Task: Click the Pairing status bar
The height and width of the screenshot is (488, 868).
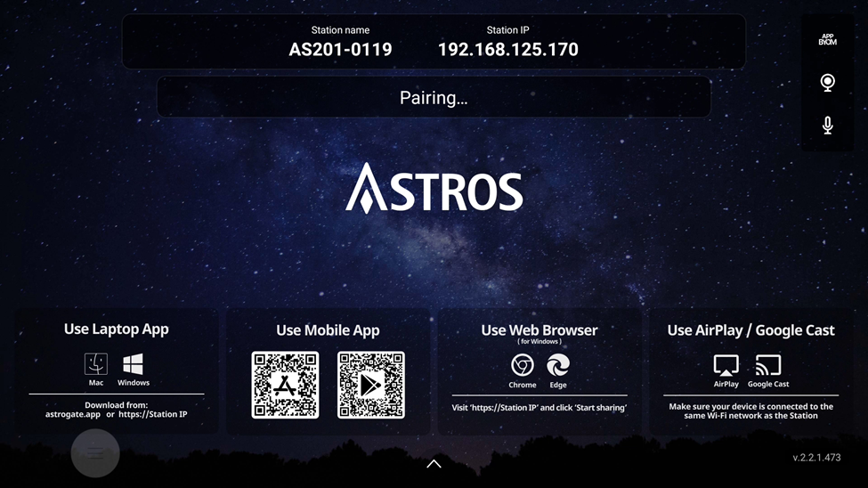Action: tap(434, 97)
